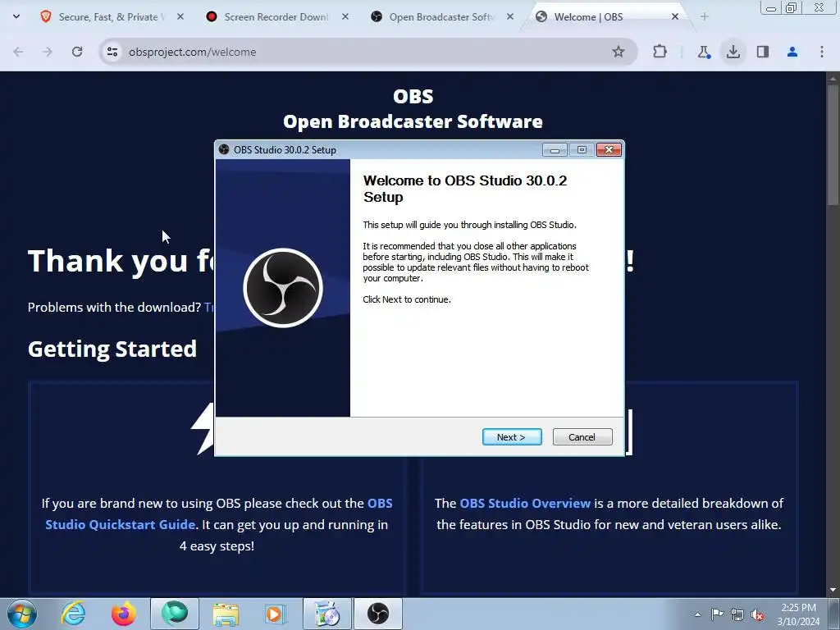
Task: Click the scrollbar down arrow
Action: [x=833, y=591]
